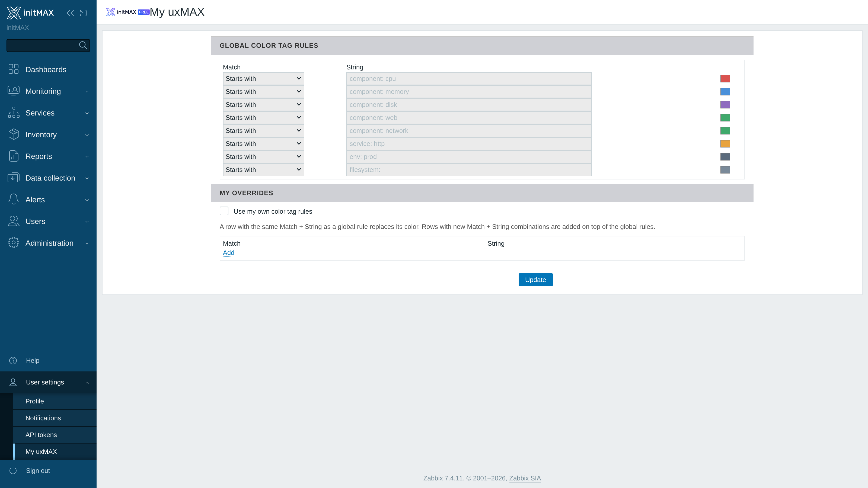Open Match dropdown for component: disk rule

tap(263, 105)
